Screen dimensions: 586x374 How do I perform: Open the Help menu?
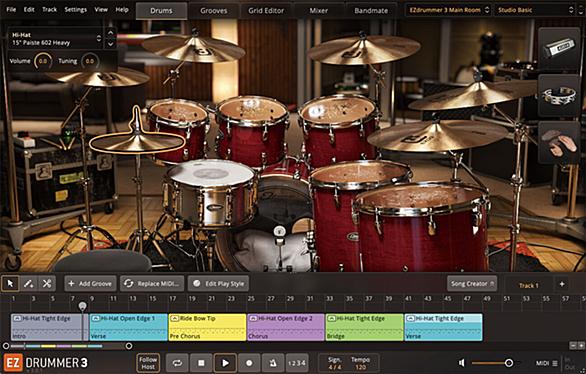coord(122,9)
